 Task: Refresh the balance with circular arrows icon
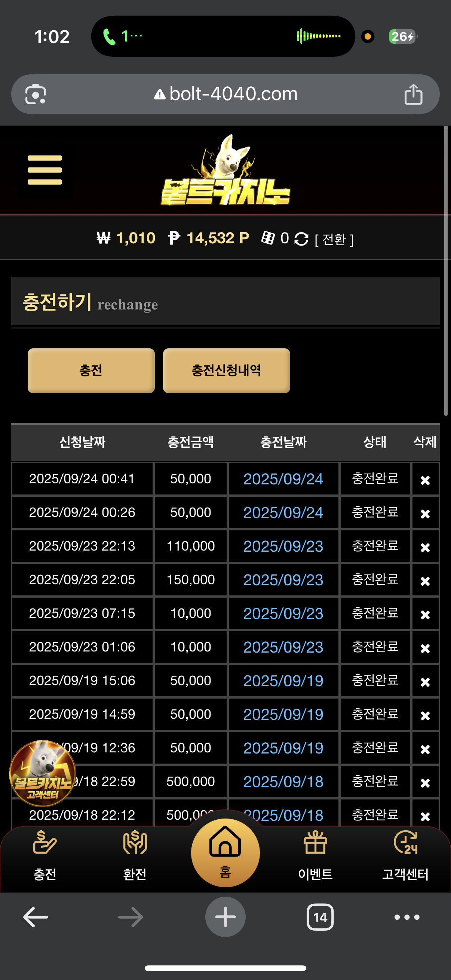tap(301, 239)
